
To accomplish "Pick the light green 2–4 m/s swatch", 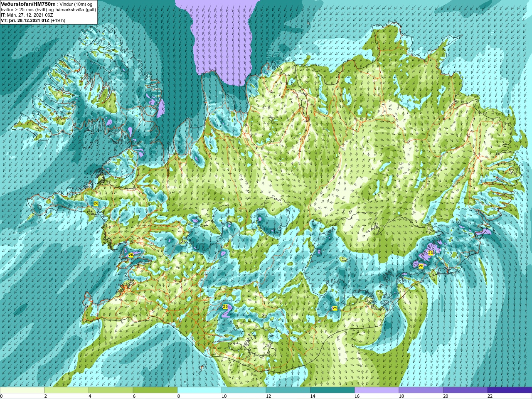I will coord(66,390).
